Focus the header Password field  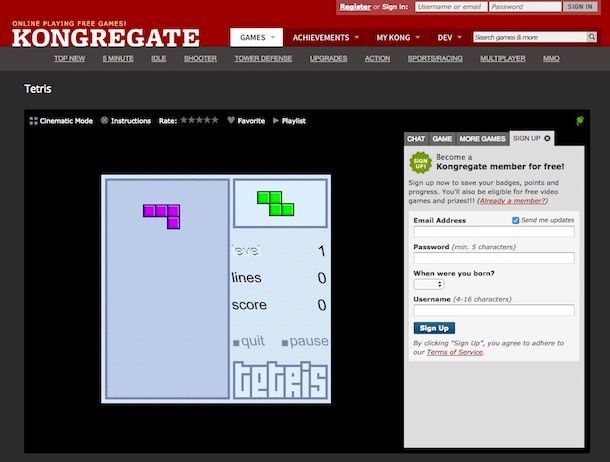(525, 7)
